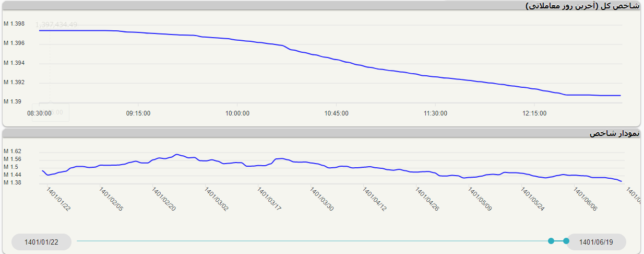The height and width of the screenshot is (254, 644).
Task: Click the right handle of the date range slider
Action: pos(566,241)
